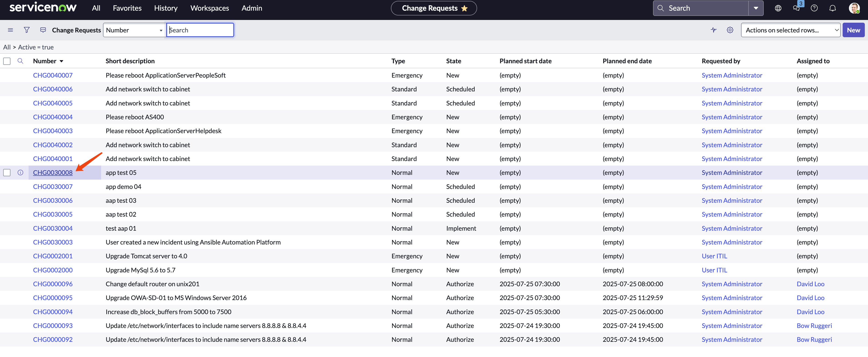Open the help question mark icon
The image size is (868, 357).
[814, 8]
